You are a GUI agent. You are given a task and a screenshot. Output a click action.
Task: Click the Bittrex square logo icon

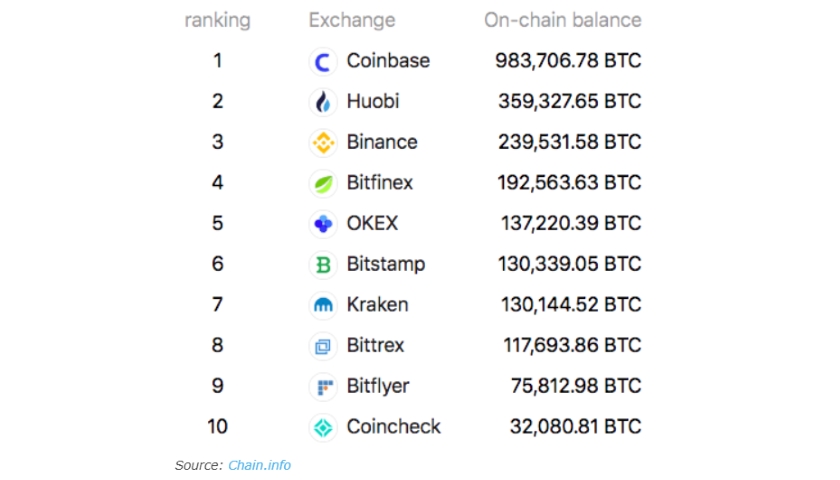tap(323, 346)
